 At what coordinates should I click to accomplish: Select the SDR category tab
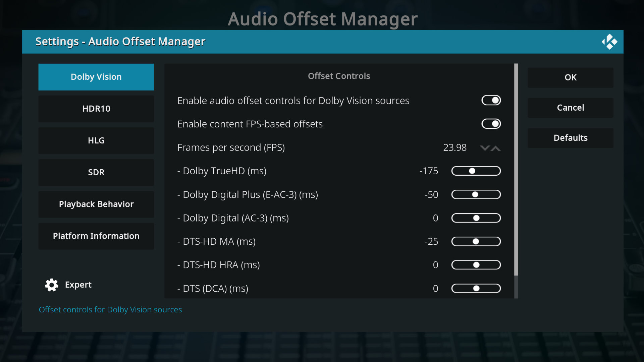click(96, 172)
